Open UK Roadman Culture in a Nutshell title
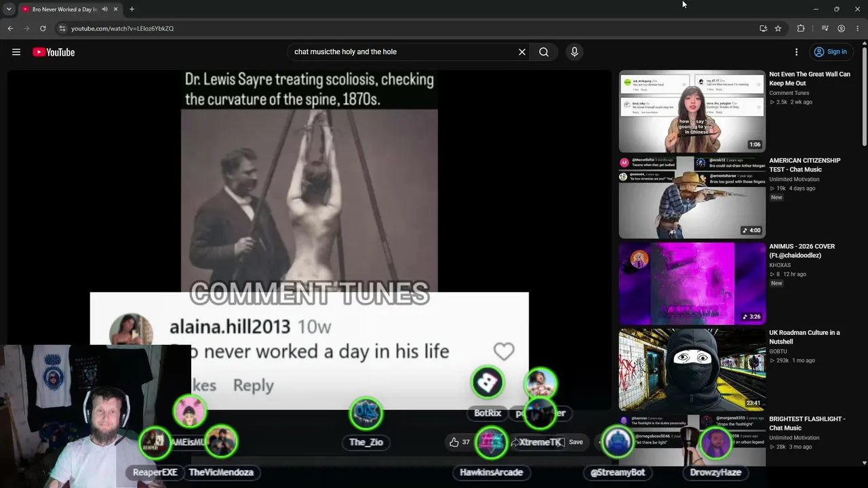Image resolution: width=868 pixels, height=488 pixels. pyautogui.click(x=804, y=337)
